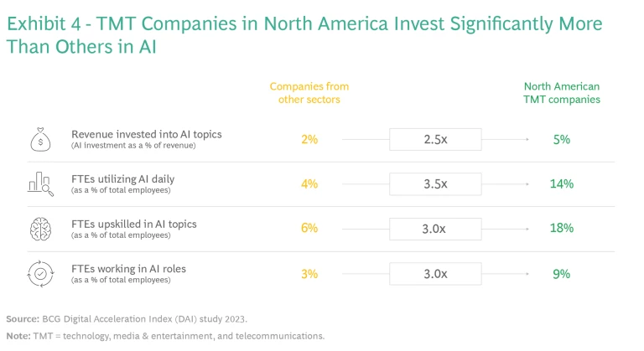Viewport: 644px width, 351px height.
Task: Select the 3.5x multiplier box
Action: coord(435,183)
